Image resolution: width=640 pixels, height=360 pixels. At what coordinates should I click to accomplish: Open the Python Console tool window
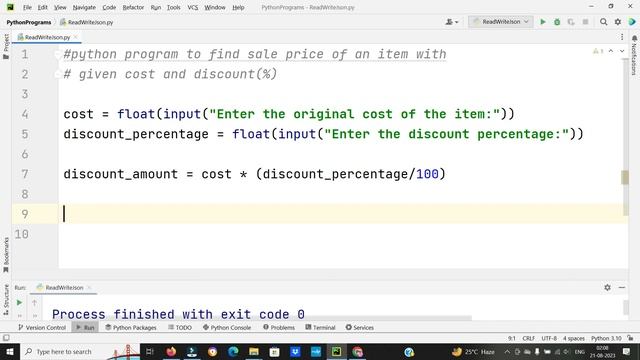pos(227,327)
